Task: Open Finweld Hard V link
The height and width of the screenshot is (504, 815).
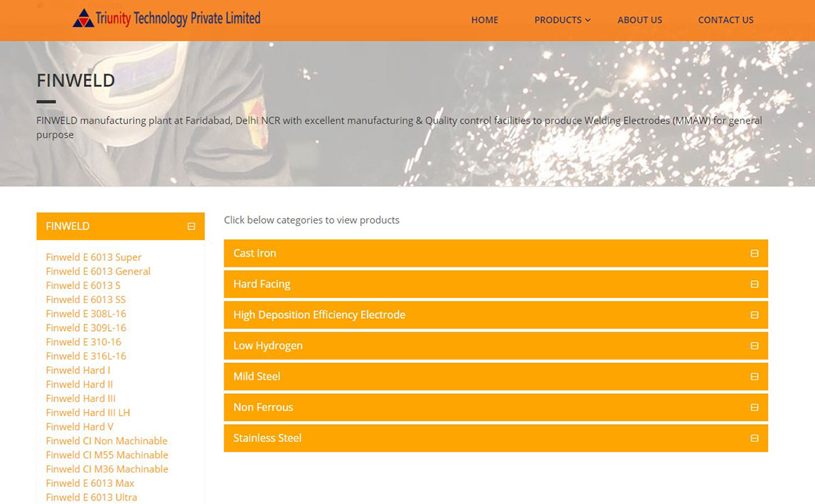Action: (79, 427)
